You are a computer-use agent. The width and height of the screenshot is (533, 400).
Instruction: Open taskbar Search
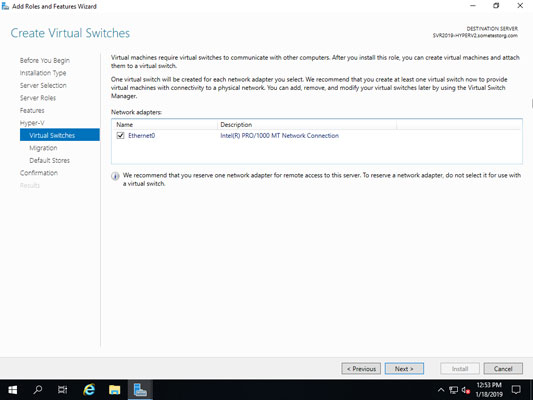[x=38, y=390]
